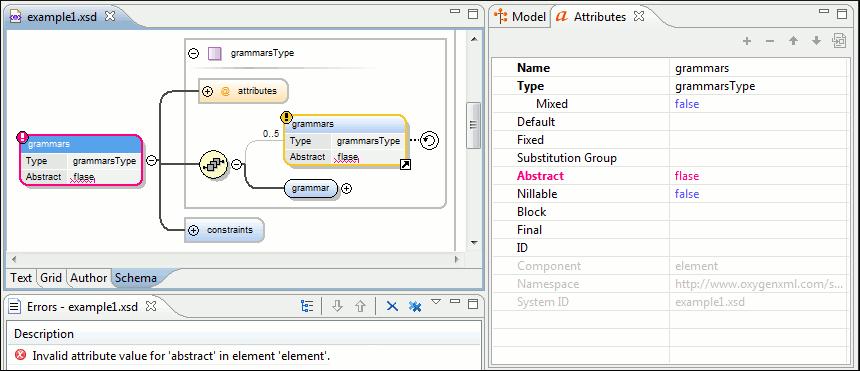Image resolution: width=860 pixels, height=371 pixels.
Task: Click the recursive reference circular arrow icon
Action: click(430, 141)
